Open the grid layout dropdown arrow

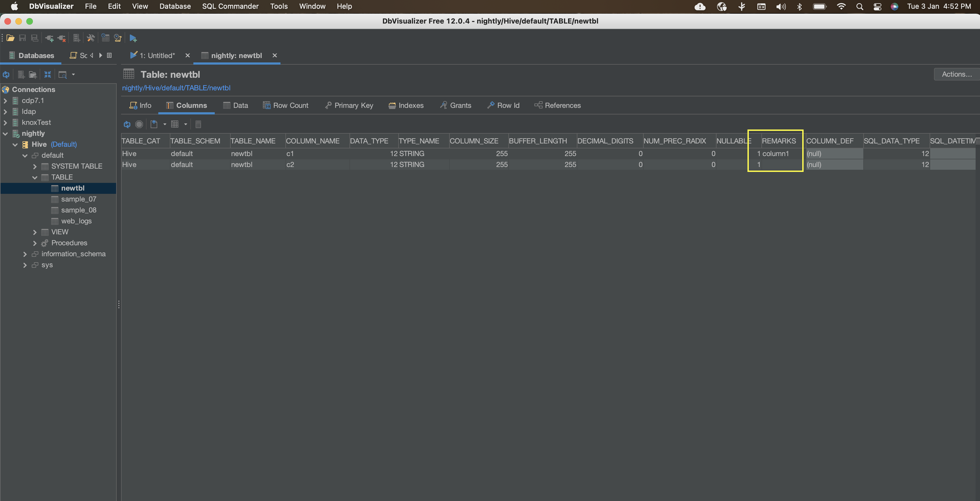point(186,124)
